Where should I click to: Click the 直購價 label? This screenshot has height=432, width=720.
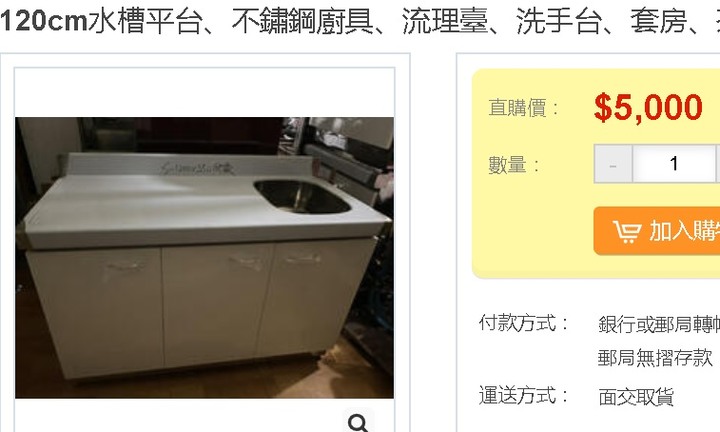coord(524,108)
